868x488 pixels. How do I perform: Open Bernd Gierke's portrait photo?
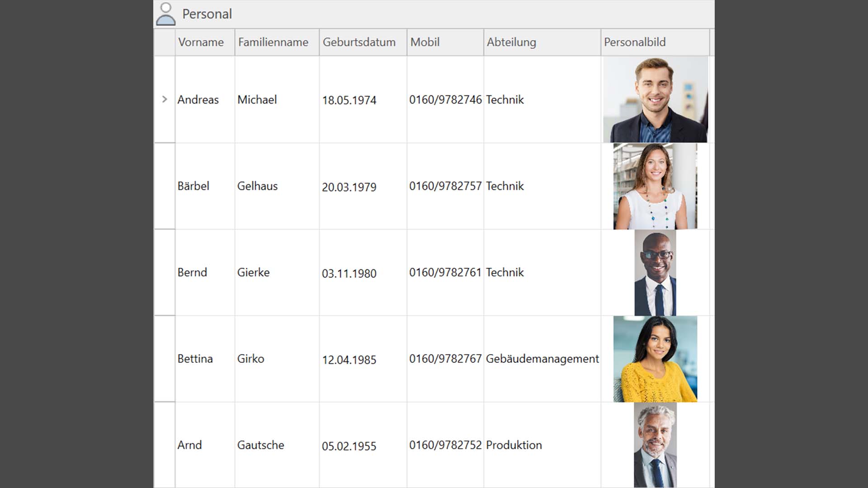pos(655,272)
